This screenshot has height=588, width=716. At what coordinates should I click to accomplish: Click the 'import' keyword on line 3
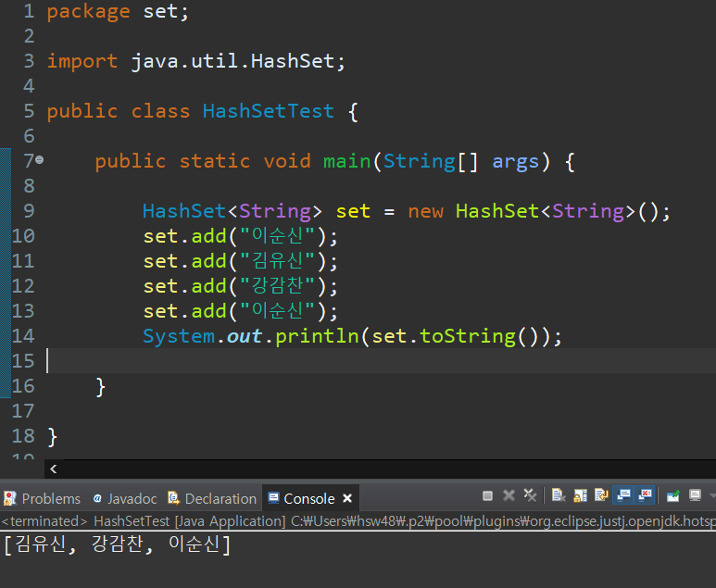tap(82, 61)
